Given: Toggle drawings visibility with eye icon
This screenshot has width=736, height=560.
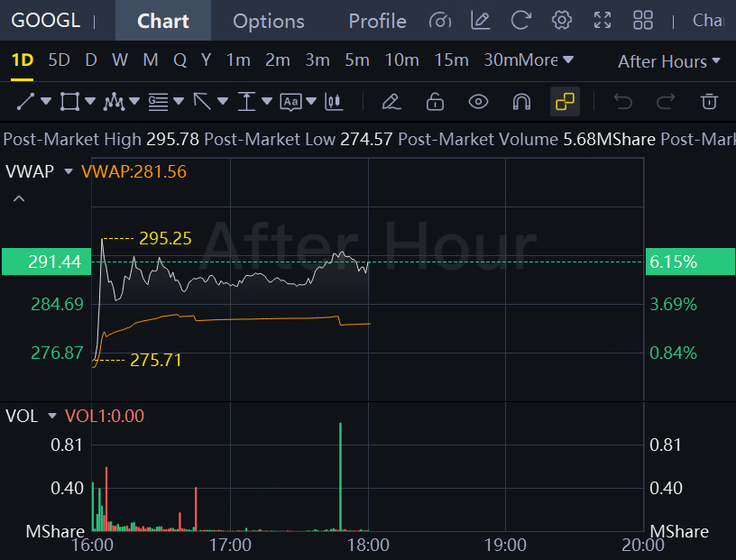Looking at the screenshot, I should (x=478, y=101).
